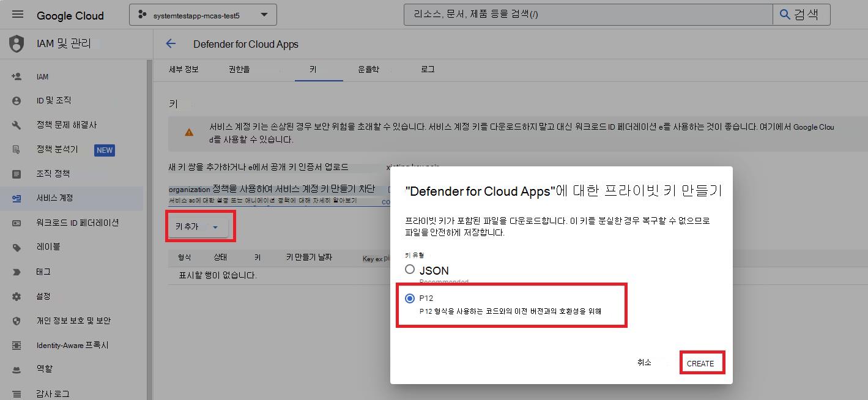The image size is (868, 400).
Task: Click the 설정 gear icon
Action: pyautogui.click(x=17, y=296)
